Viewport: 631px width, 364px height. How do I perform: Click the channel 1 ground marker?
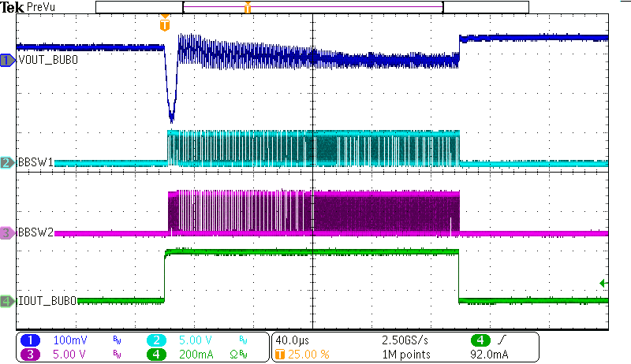click(7, 61)
